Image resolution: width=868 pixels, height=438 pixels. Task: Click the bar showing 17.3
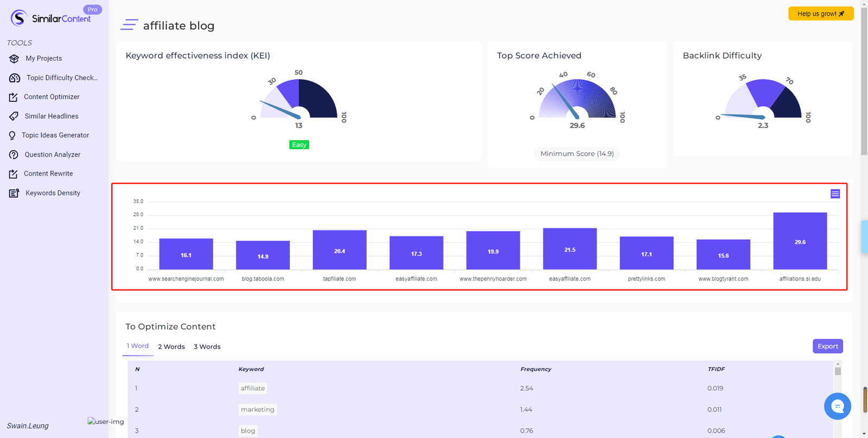(x=416, y=253)
